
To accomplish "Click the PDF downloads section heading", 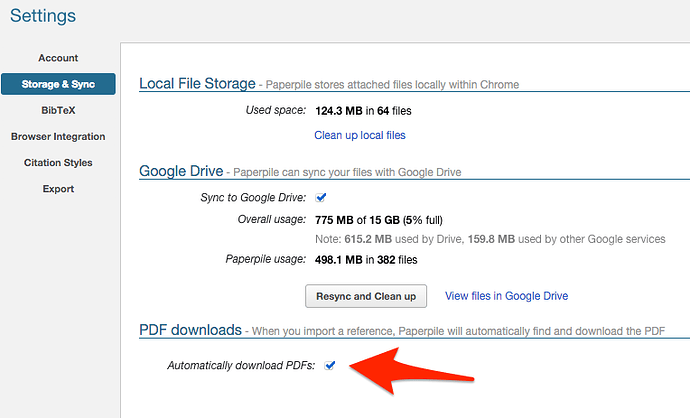I will (x=190, y=330).
